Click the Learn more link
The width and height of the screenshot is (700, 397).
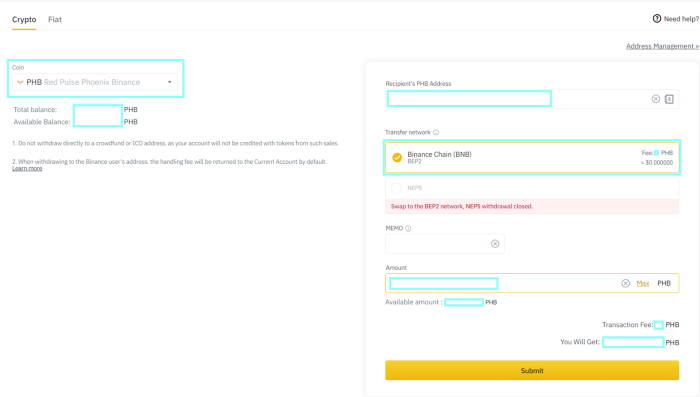coord(27,168)
